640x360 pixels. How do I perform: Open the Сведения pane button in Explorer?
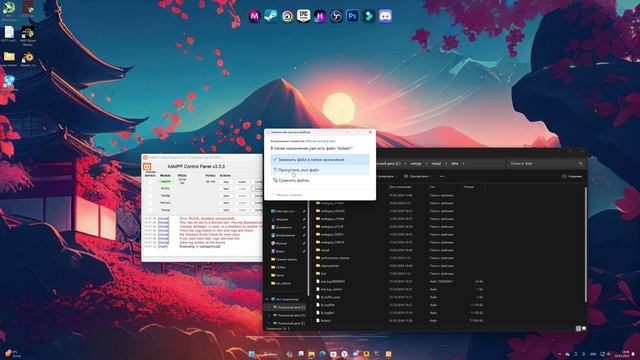coord(572,176)
